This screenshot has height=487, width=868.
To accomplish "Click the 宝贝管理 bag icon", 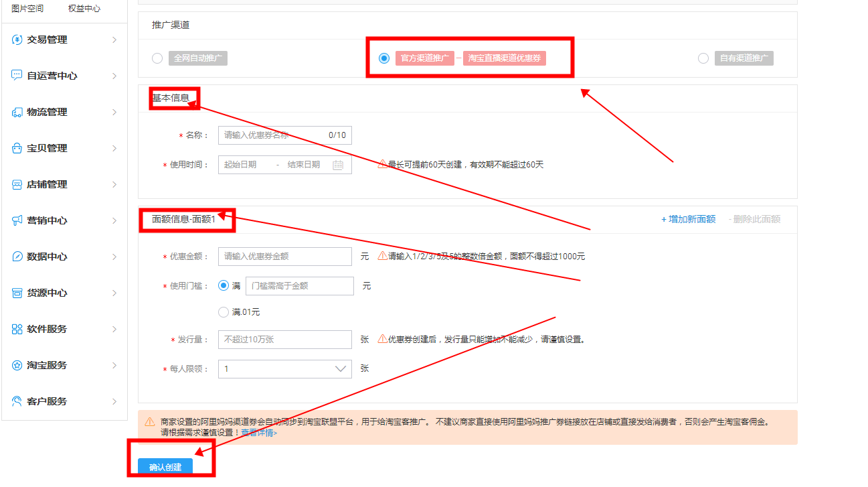I will click(x=17, y=148).
